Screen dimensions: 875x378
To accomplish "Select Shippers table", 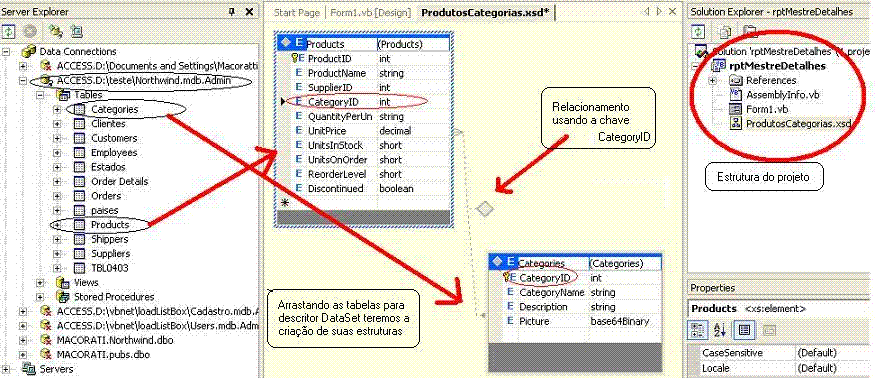I will [109, 239].
